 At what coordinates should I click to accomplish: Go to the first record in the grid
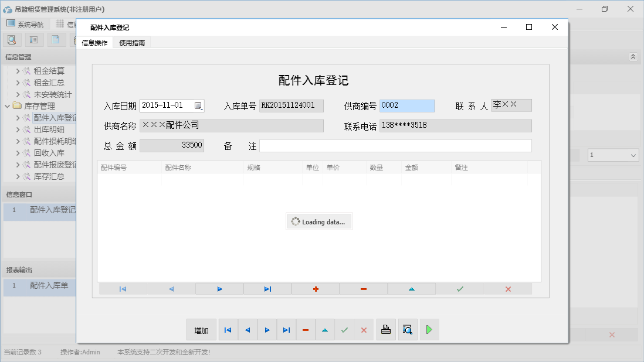(123, 288)
